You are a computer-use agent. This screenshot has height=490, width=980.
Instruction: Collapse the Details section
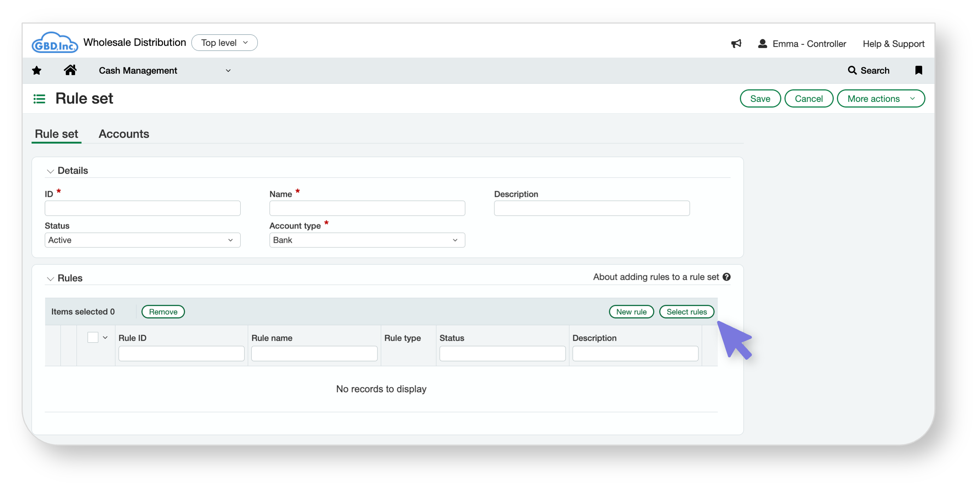[50, 171]
